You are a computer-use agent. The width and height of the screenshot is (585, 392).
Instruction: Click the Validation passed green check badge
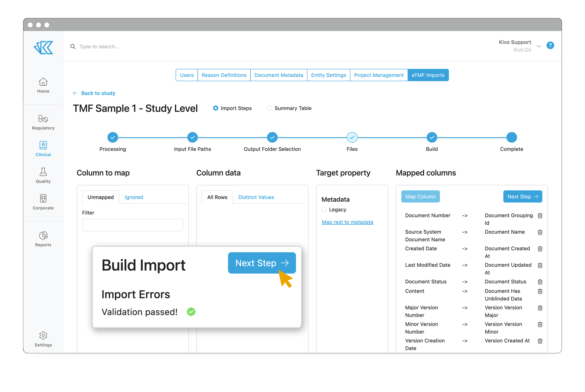pyautogui.click(x=191, y=312)
